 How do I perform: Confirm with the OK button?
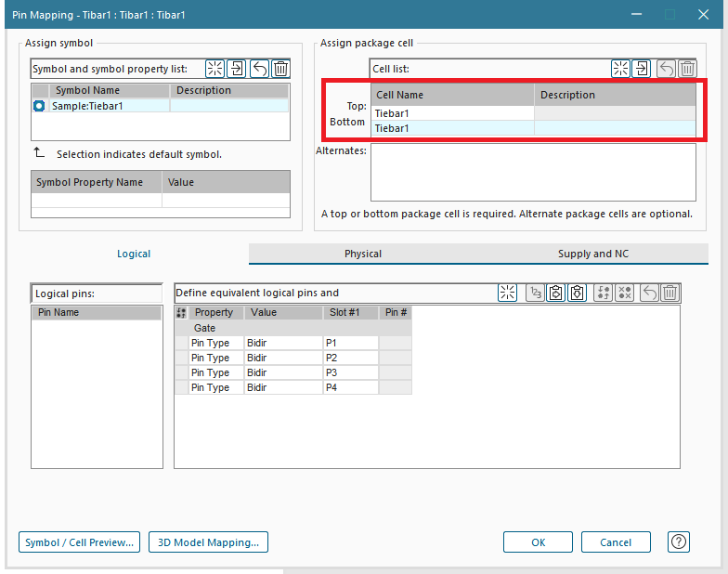pyautogui.click(x=539, y=542)
